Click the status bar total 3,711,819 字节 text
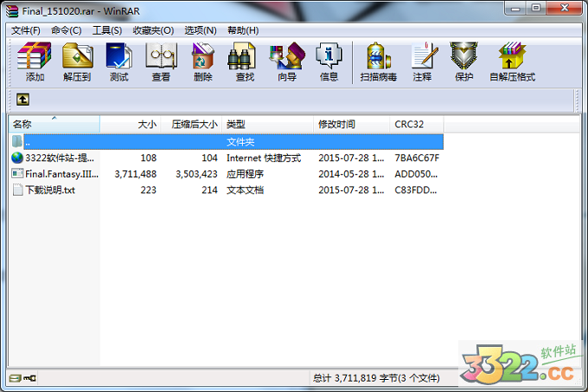588x392 pixels. pyautogui.click(x=376, y=378)
